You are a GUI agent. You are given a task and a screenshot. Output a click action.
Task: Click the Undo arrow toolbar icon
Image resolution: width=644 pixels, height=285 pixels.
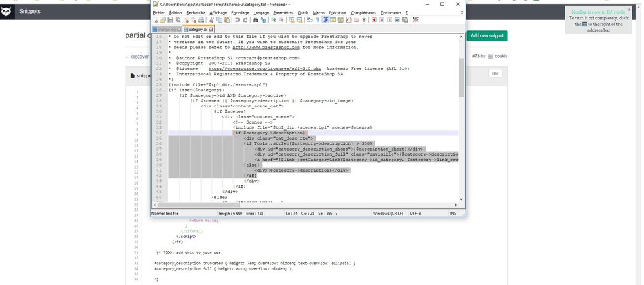coord(238,20)
